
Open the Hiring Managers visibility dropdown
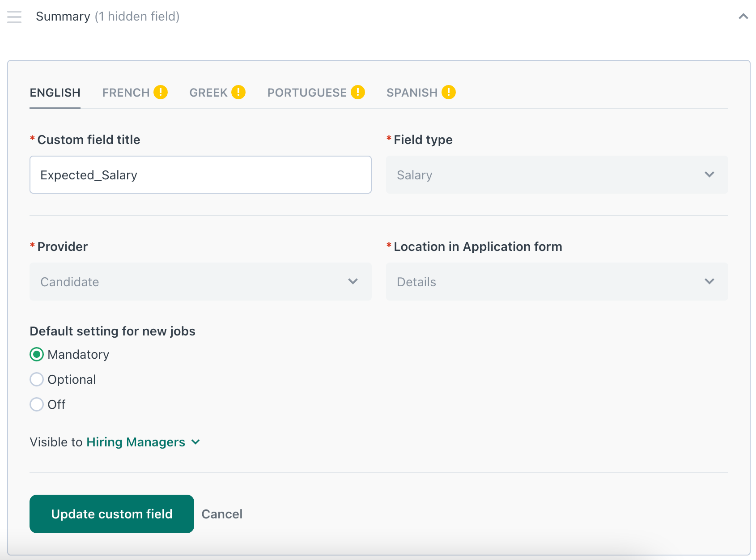tap(143, 442)
